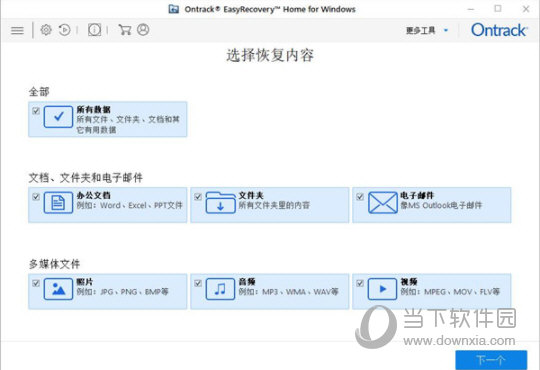Click the 照片 title text
540x370 pixels.
coord(85,281)
